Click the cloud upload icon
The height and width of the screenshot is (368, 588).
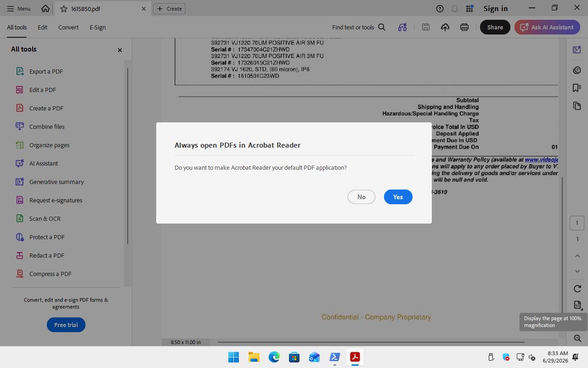click(445, 27)
